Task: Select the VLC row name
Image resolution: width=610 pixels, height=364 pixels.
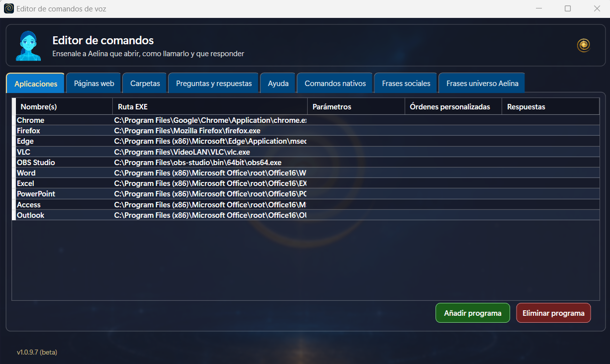Action: pos(23,152)
